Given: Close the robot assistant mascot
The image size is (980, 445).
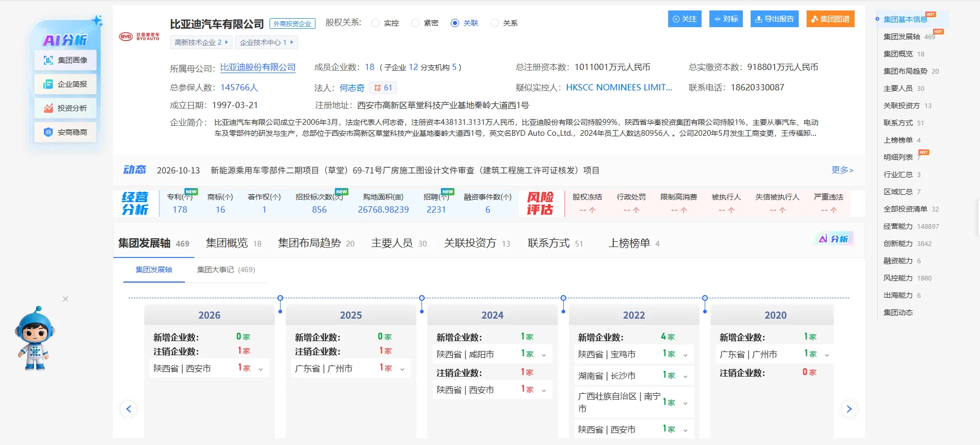Looking at the screenshot, I should [65, 299].
